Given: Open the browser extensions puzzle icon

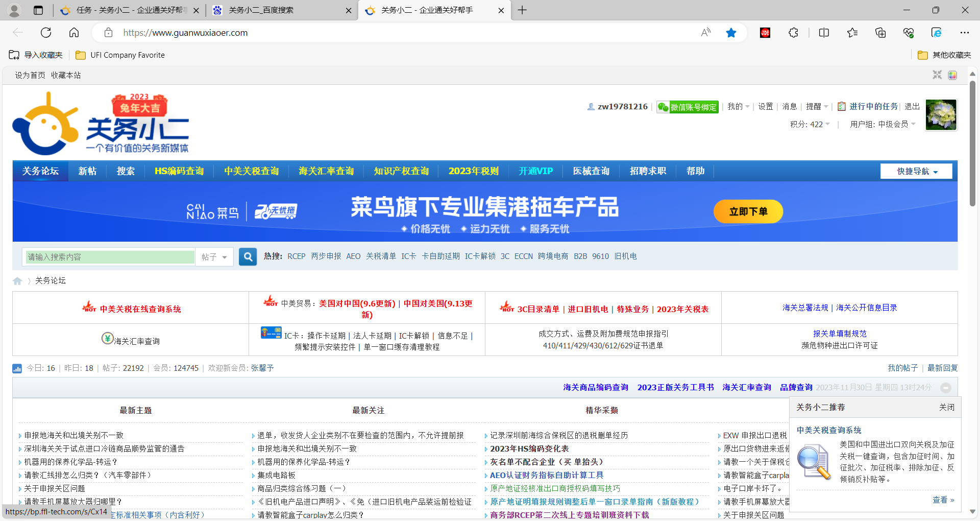Looking at the screenshot, I should click(x=793, y=33).
